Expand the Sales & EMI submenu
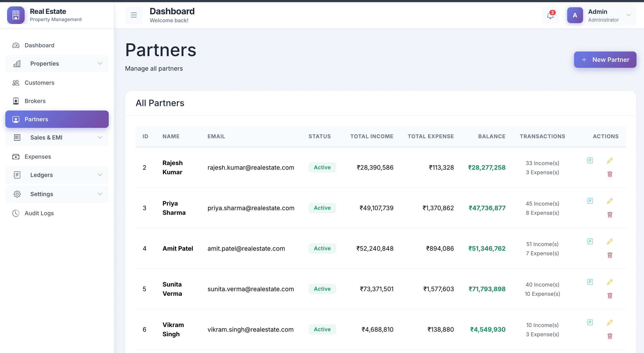The width and height of the screenshot is (644, 353). point(57,138)
